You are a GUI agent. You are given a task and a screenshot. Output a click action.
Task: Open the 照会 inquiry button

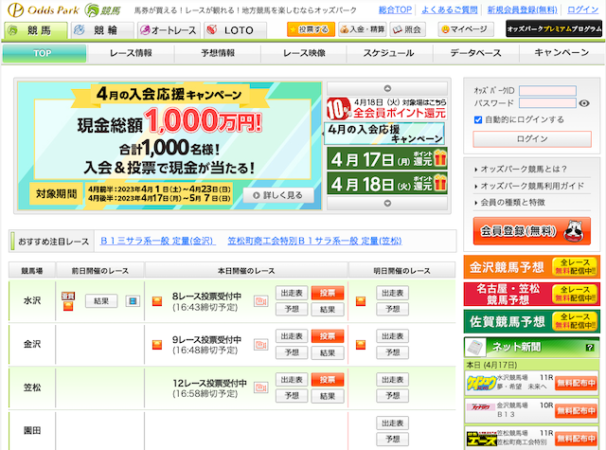pyautogui.click(x=407, y=29)
